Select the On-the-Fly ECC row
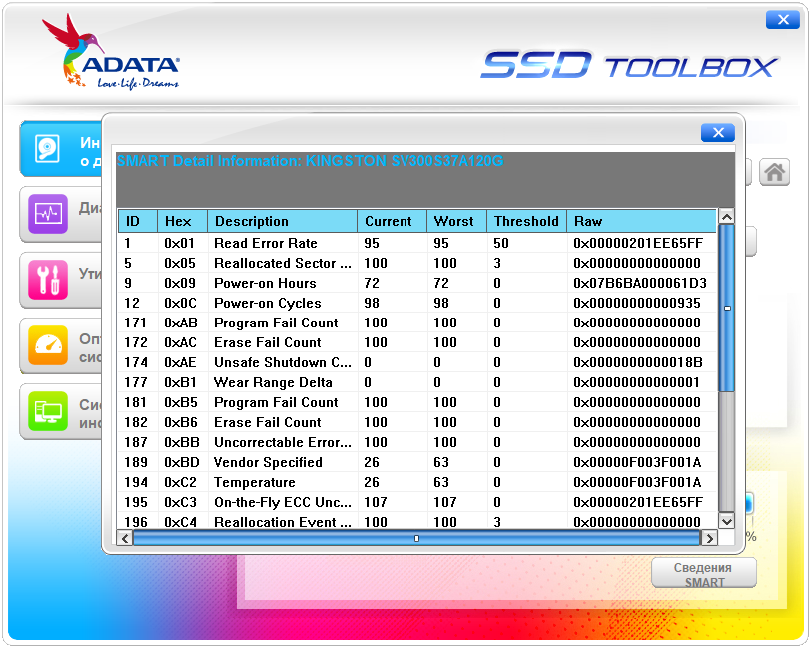 tap(417, 502)
